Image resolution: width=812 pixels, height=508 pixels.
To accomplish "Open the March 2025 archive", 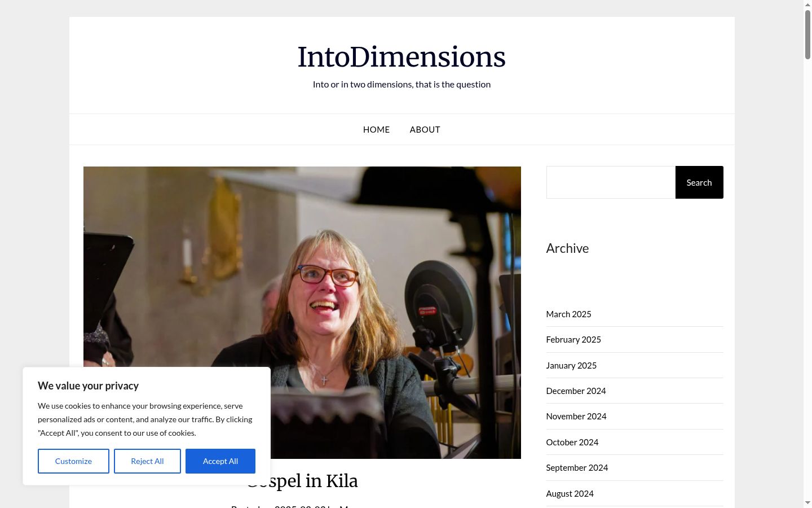I will pos(568,314).
